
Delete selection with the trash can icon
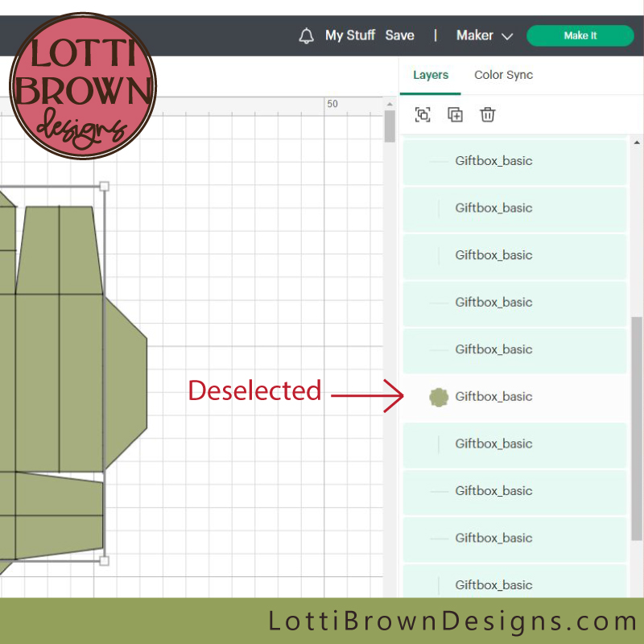tap(487, 114)
